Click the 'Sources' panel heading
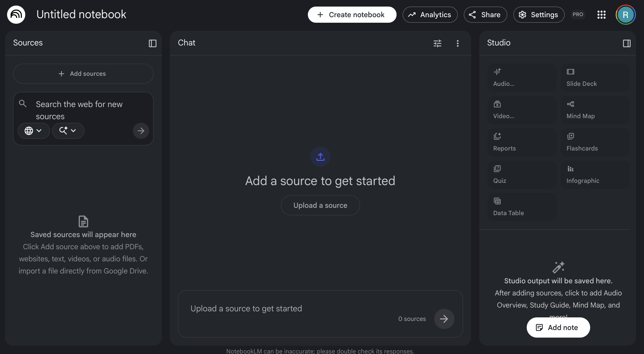This screenshot has height=354, width=644. (28, 43)
